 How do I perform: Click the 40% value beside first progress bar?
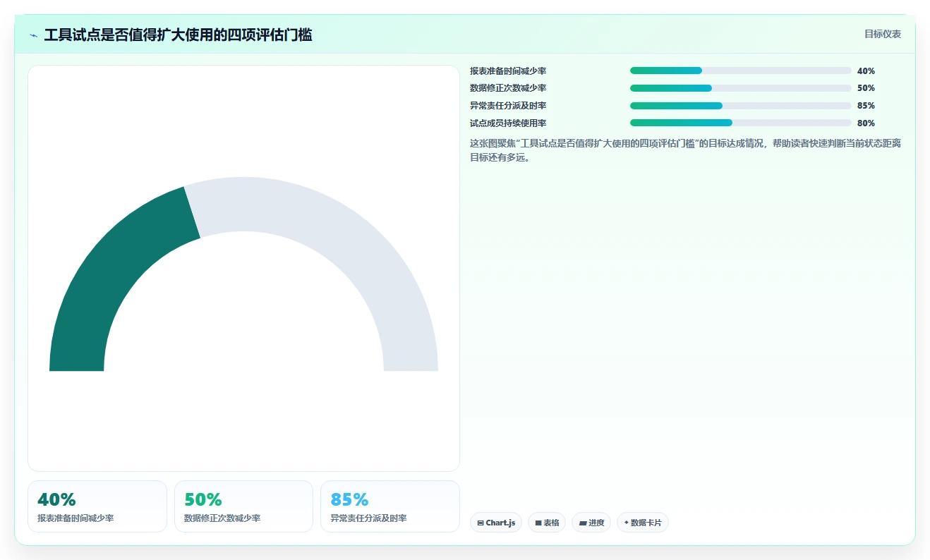[866, 71]
